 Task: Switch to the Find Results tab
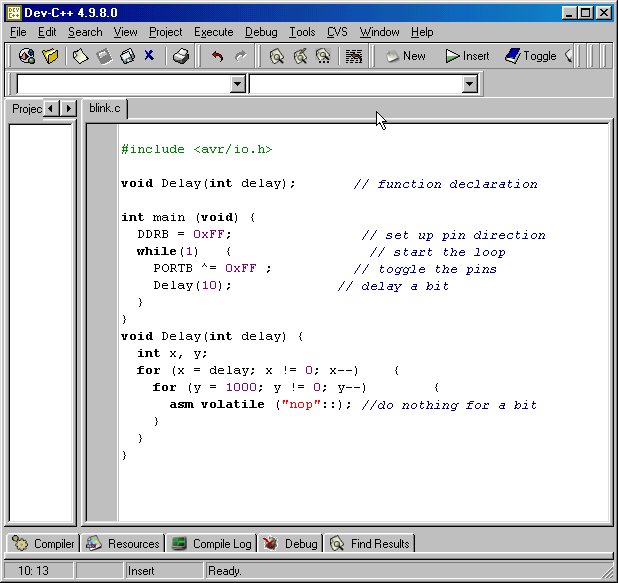click(x=369, y=544)
